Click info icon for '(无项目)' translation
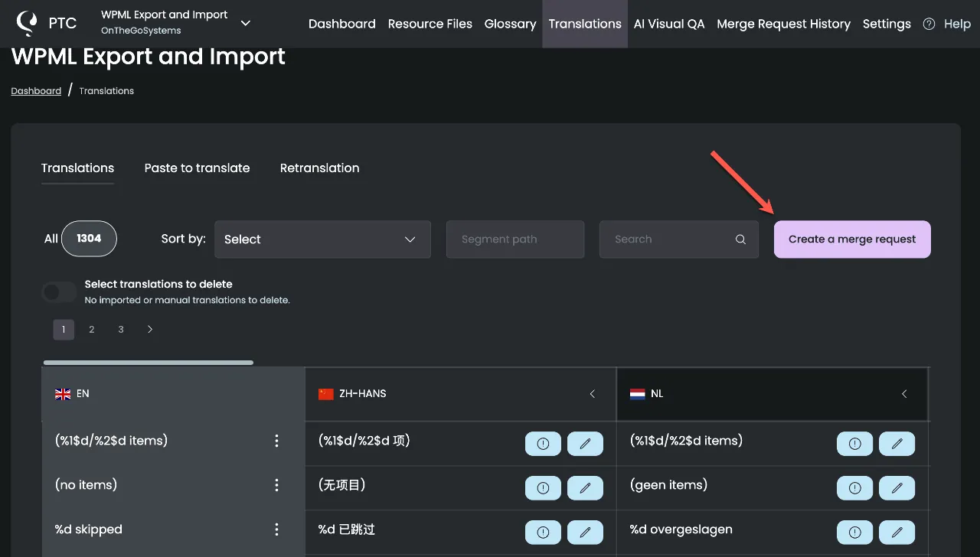The image size is (980, 557). click(x=543, y=488)
